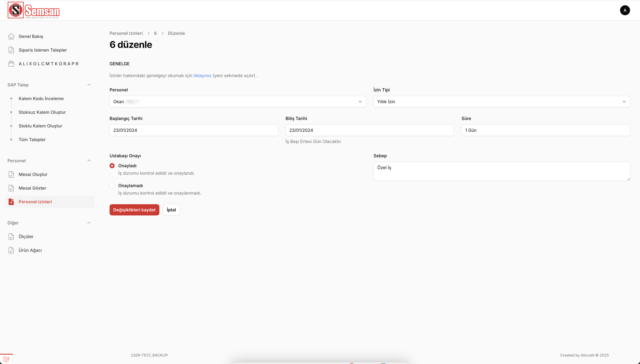
Task: Follow the tıklayınız genelge link
Action: pos(202,76)
